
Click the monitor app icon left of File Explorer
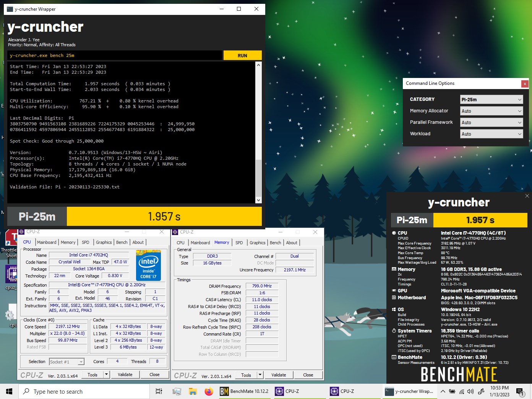pyautogui.click(x=177, y=391)
